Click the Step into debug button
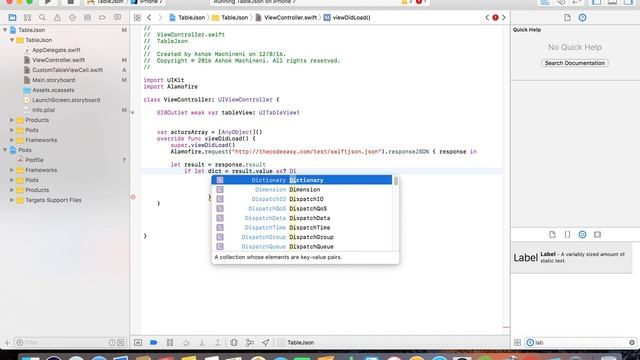Image resolution: width=640 pixels, height=360 pixels. coord(202,342)
